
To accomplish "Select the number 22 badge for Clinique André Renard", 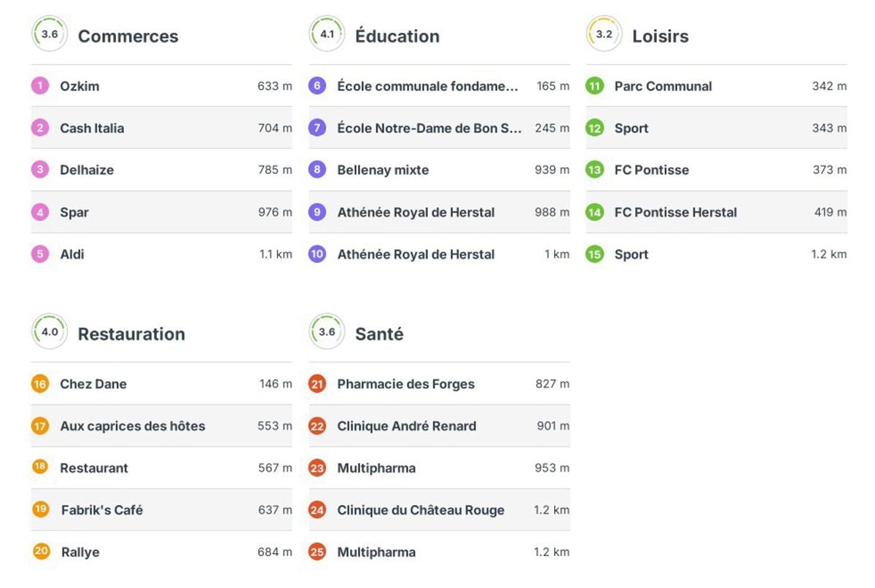I will (317, 426).
